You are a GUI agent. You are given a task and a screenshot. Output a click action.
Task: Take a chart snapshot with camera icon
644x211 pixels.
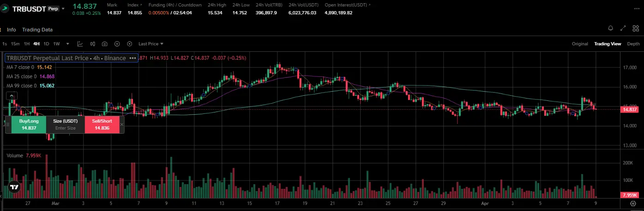point(105,44)
